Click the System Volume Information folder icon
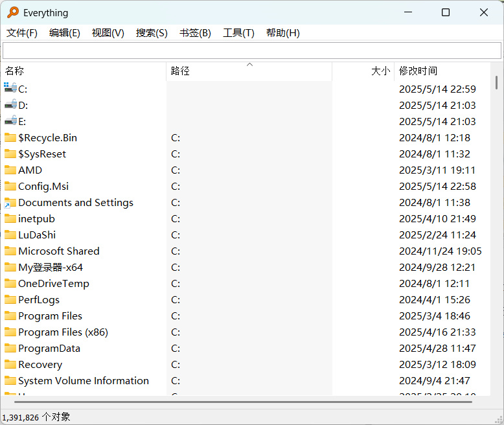The image size is (504, 425). (x=10, y=381)
